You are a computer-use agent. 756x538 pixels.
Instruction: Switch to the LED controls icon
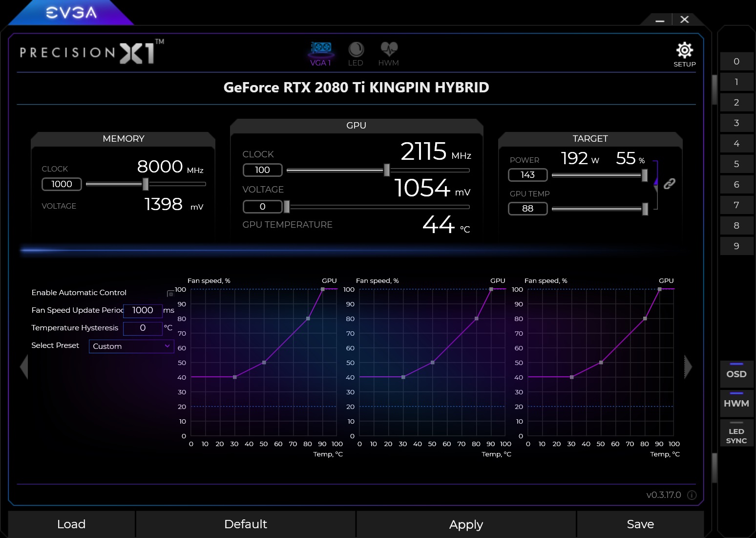(356, 48)
